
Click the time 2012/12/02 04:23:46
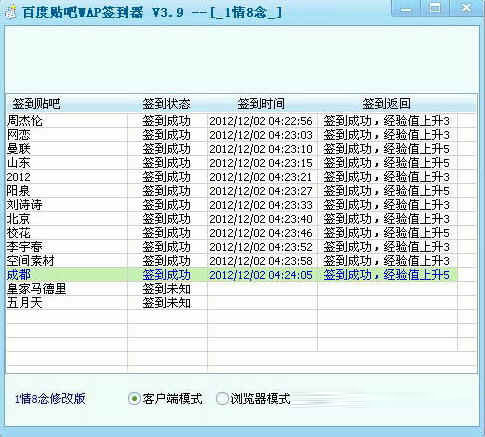[261, 233]
